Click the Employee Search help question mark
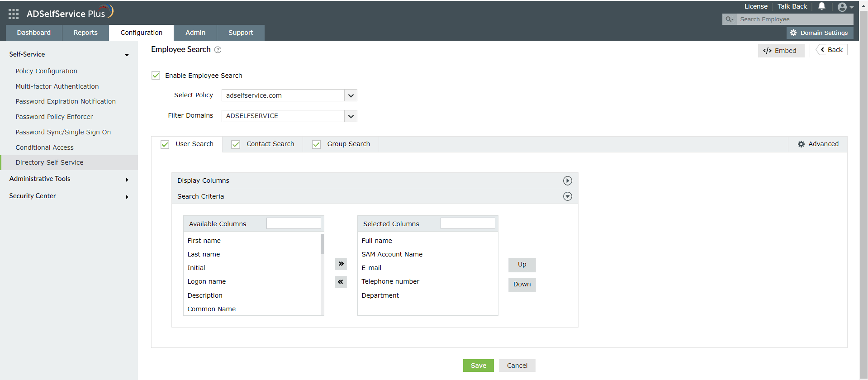This screenshot has width=868, height=380. (x=218, y=50)
